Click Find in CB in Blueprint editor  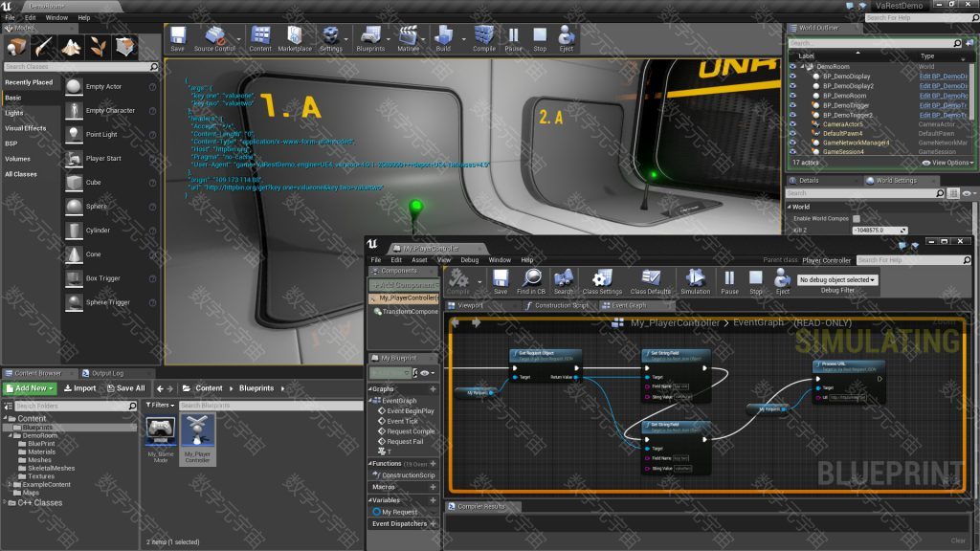[531, 282]
